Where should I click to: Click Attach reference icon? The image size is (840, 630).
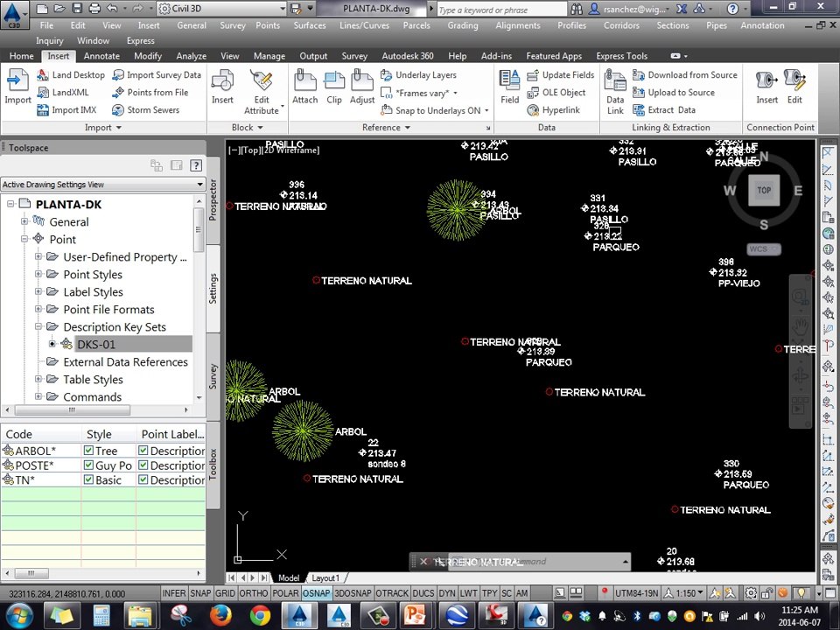coord(304,87)
